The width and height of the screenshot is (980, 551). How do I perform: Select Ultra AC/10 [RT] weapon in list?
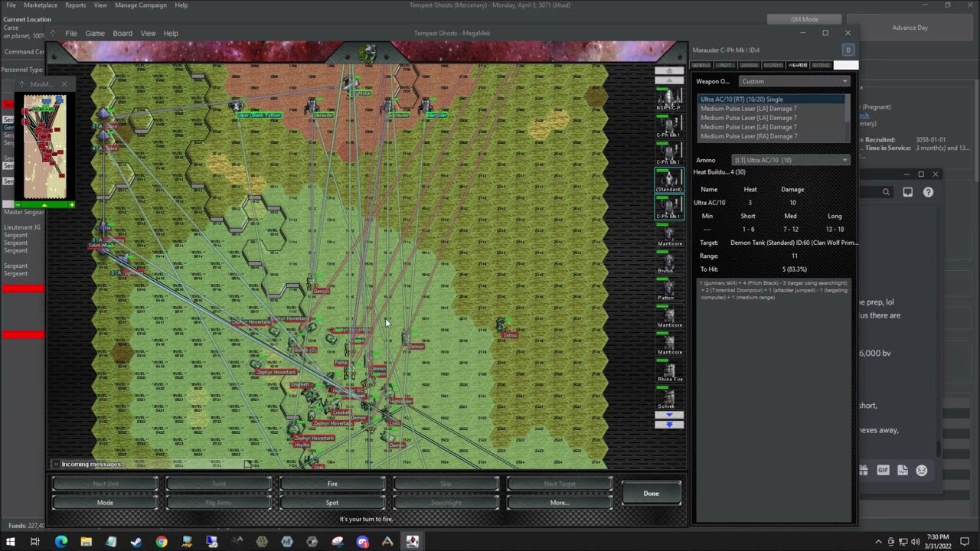[x=770, y=99]
